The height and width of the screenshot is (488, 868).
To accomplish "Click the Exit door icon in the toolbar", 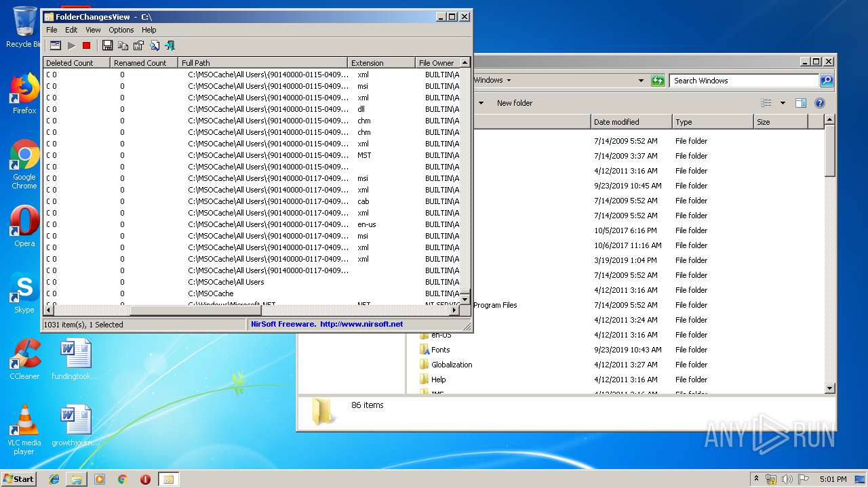I will pyautogui.click(x=170, y=45).
